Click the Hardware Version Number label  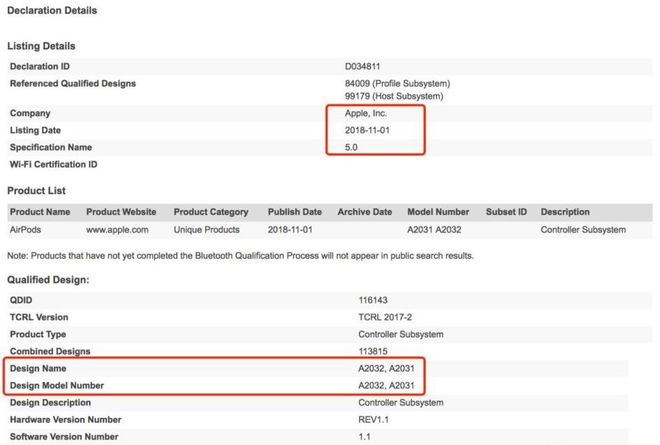point(66,420)
